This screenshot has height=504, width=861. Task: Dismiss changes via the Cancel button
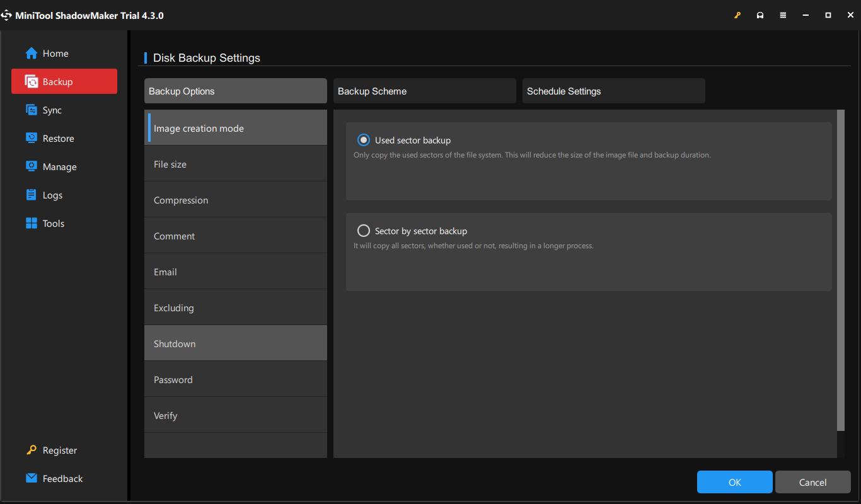point(812,481)
